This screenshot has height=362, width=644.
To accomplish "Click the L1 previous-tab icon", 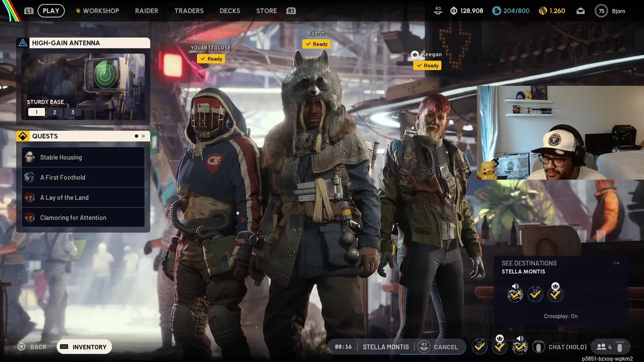I will click(x=29, y=11).
